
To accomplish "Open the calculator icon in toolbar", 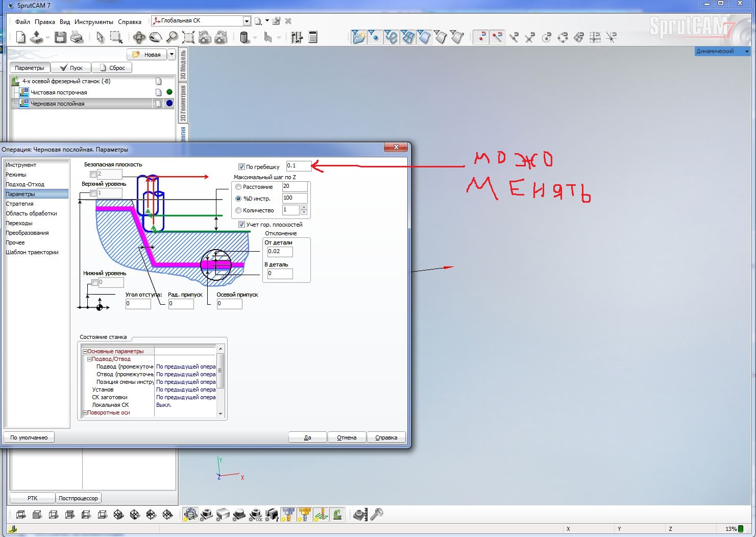I will [x=313, y=37].
